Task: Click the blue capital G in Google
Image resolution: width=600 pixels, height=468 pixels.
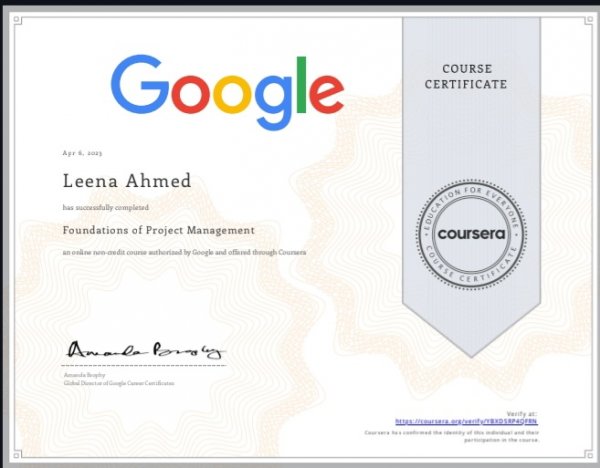Action: tap(142, 86)
